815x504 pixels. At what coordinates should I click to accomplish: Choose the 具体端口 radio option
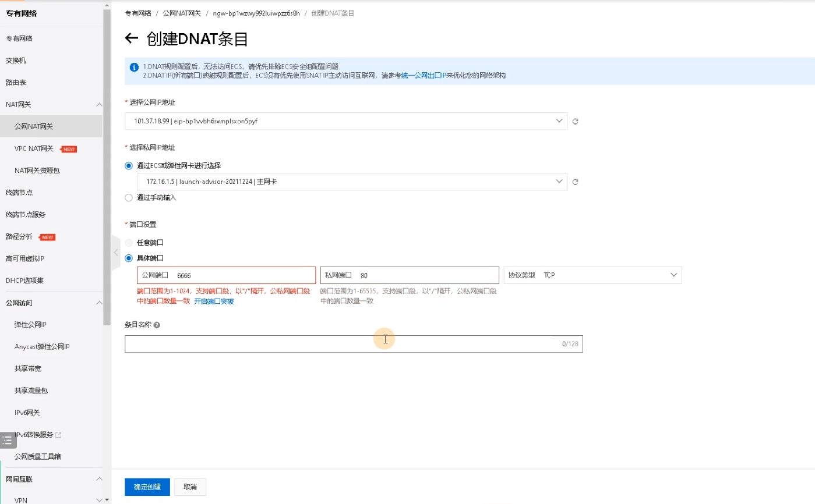pyautogui.click(x=129, y=258)
